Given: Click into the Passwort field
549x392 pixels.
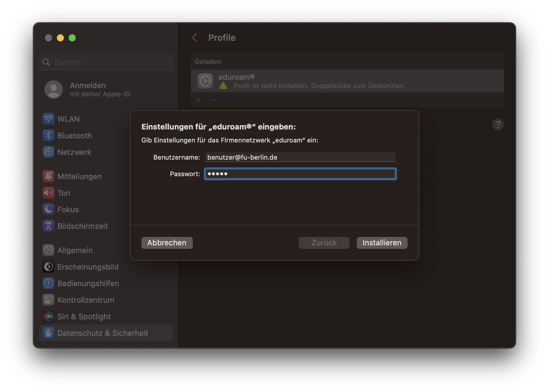Looking at the screenshot, I should pyautogui.click(x=300, y=174).
